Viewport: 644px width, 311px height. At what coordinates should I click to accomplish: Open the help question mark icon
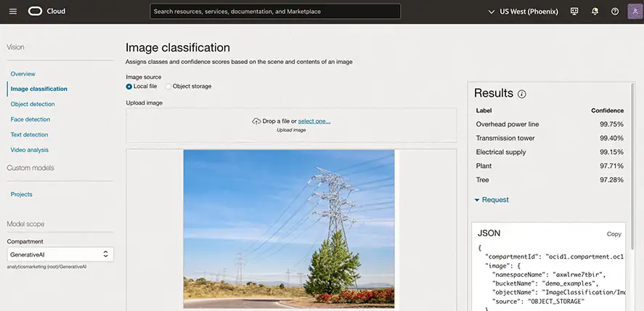coord(615,12)
